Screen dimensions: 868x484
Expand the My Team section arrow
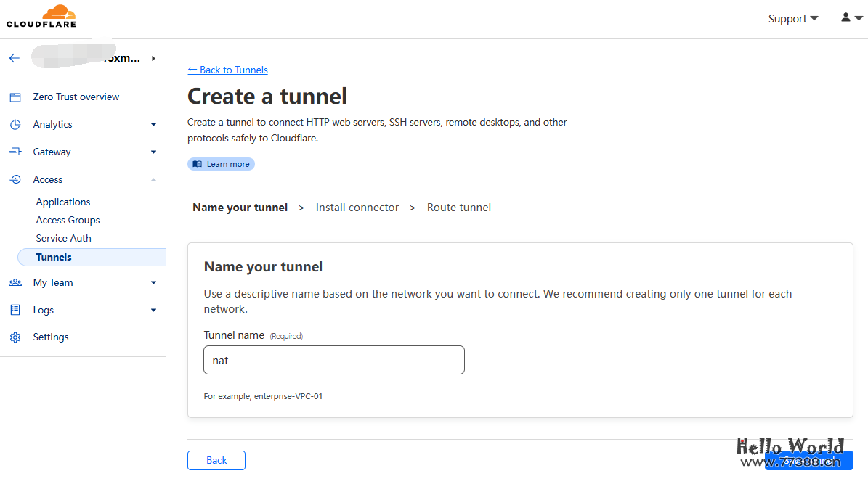coord(153,283)
